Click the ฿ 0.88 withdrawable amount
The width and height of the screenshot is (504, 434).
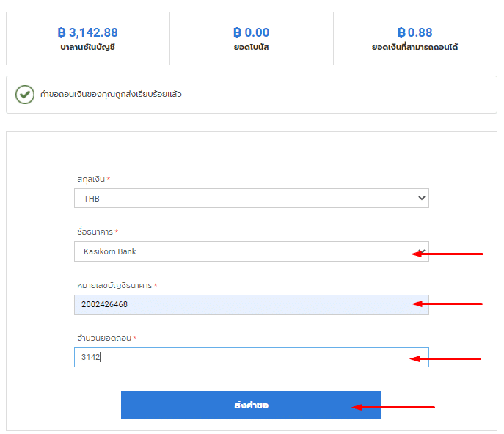click(414, 32)
